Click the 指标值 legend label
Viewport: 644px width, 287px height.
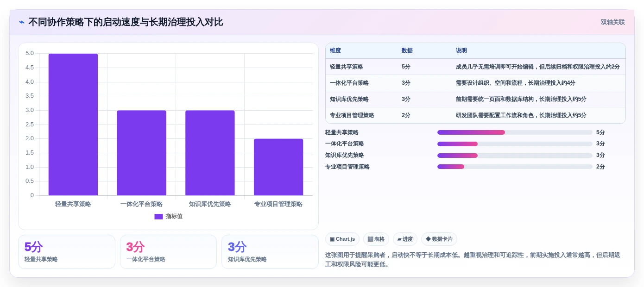[174, 217]
